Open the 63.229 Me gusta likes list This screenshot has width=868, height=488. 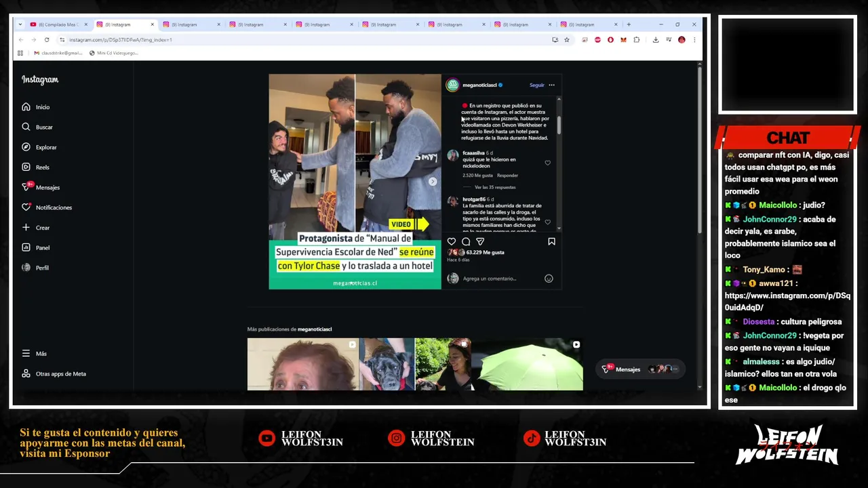[485, 252]
